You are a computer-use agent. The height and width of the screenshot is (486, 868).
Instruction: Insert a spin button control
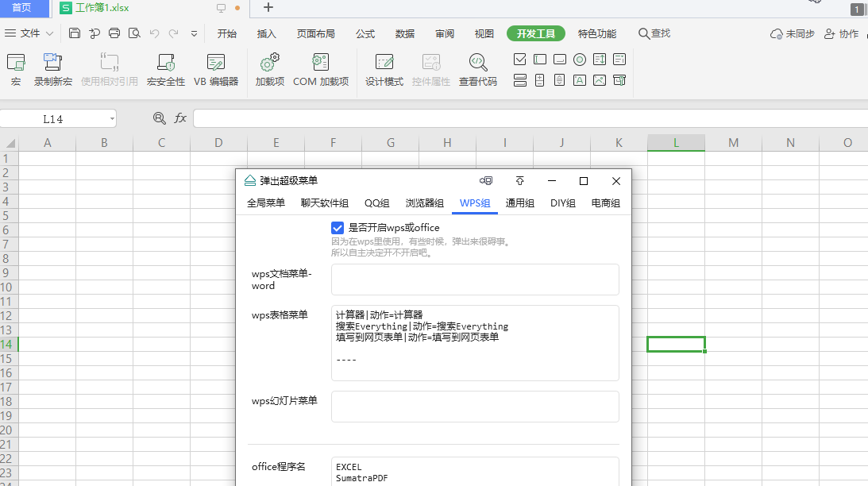pos(540,80)
